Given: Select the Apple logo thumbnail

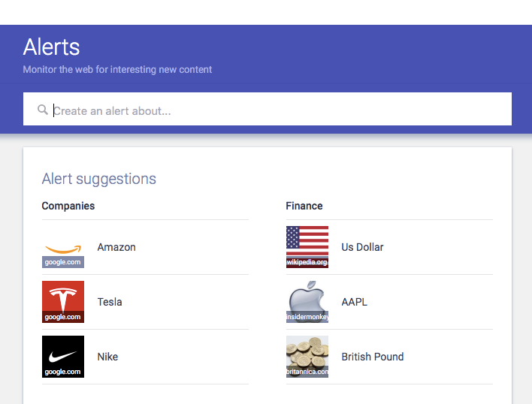Looking at the screenshot, I should (x=307, y=297).
